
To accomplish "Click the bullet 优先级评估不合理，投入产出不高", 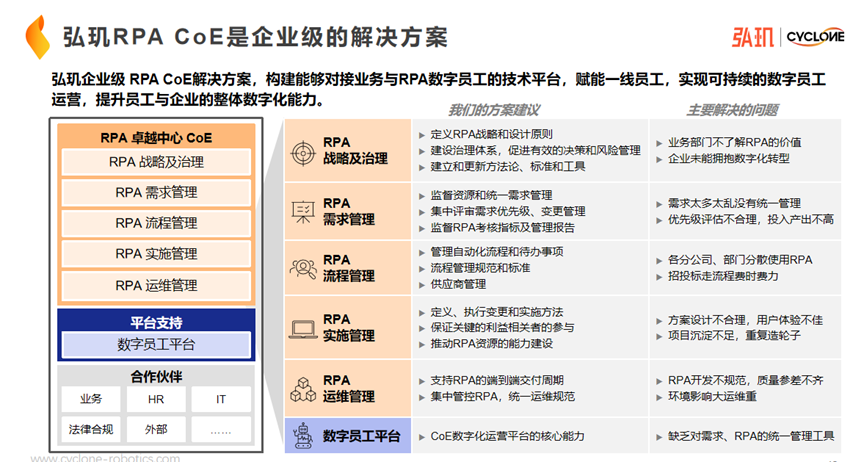I will coord(750,219).
